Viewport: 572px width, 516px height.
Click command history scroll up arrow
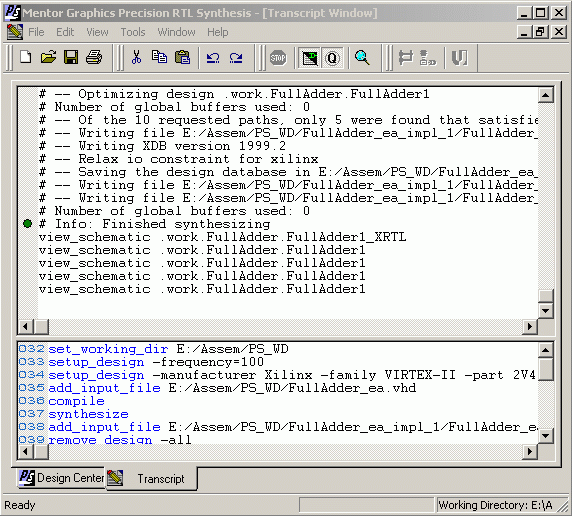click(x=545, y=350)
